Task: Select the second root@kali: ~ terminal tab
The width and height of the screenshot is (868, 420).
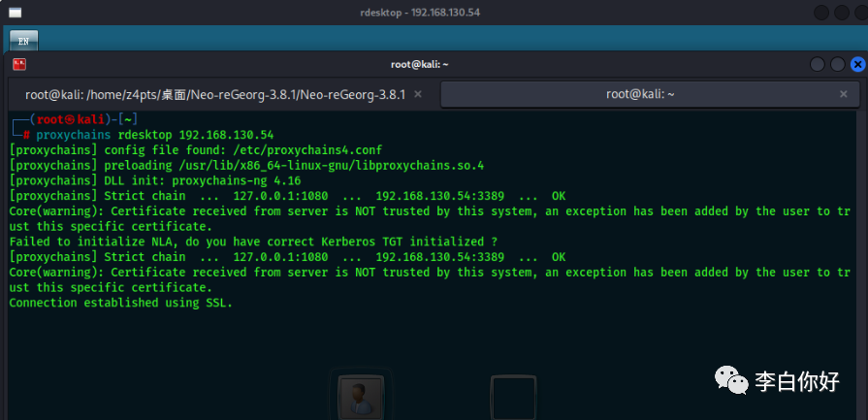Action: (651, 95)
